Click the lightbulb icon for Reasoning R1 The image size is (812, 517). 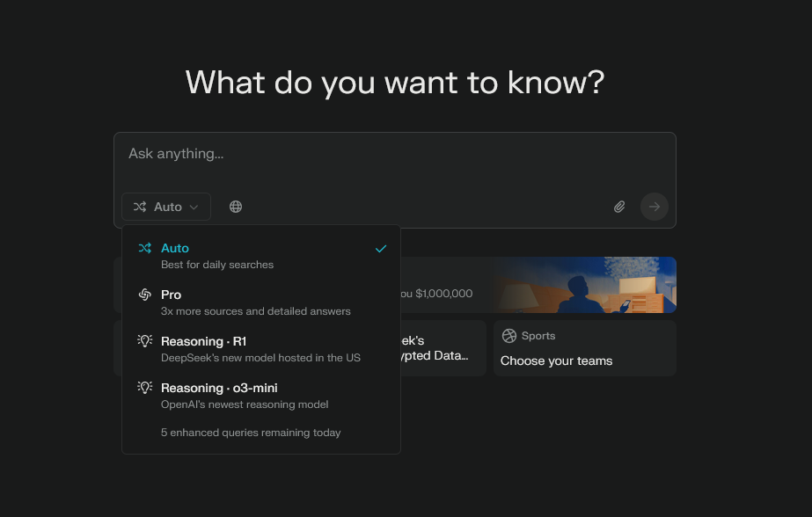pos(145,341)
